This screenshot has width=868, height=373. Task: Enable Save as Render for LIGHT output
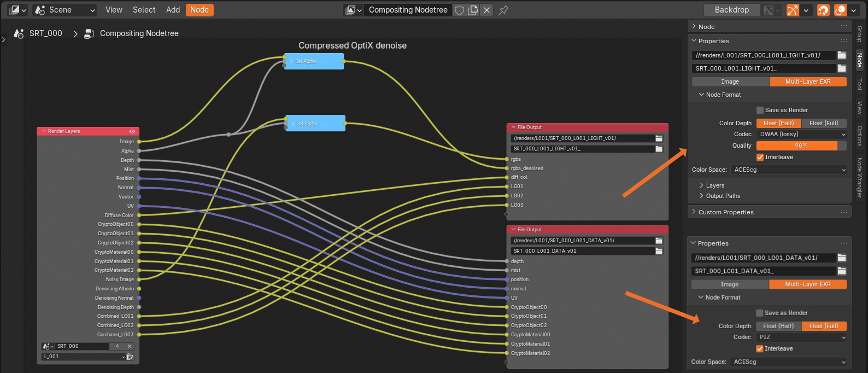(x=760, y=110)
